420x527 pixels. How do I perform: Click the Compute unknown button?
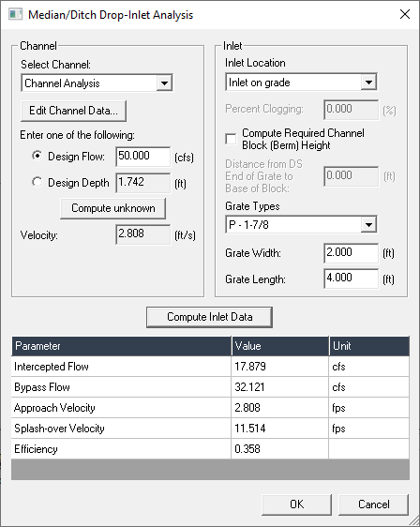(112, 208)
